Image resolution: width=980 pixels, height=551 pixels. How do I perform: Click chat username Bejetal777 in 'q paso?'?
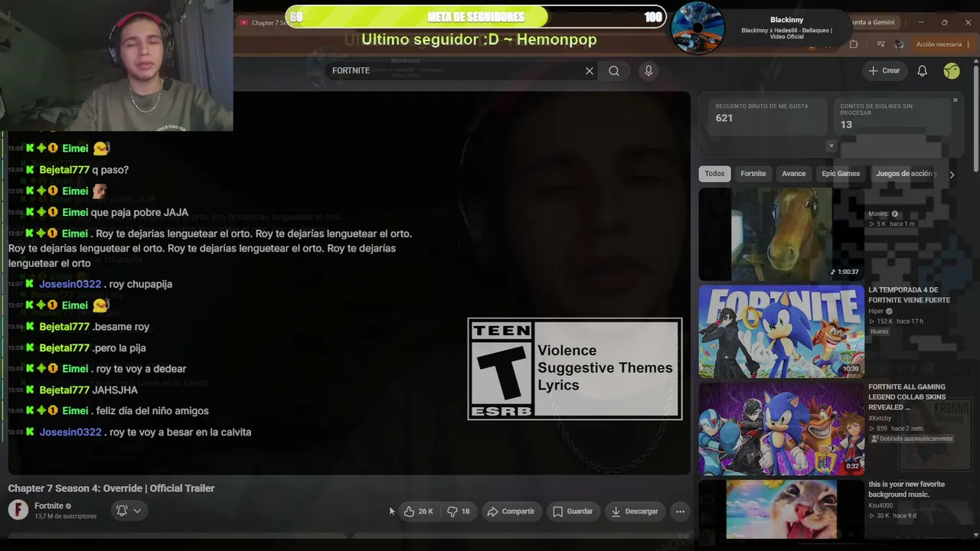[x=64, y=170]
